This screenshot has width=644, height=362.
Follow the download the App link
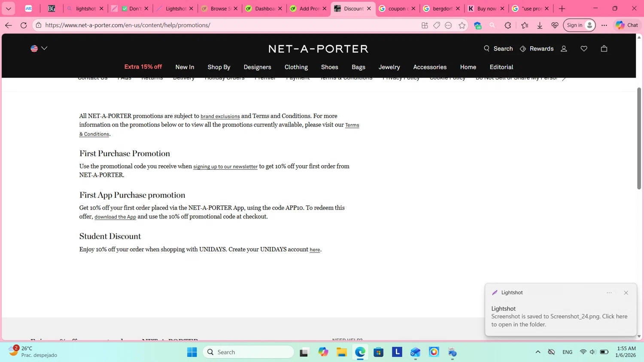[115, 217]
